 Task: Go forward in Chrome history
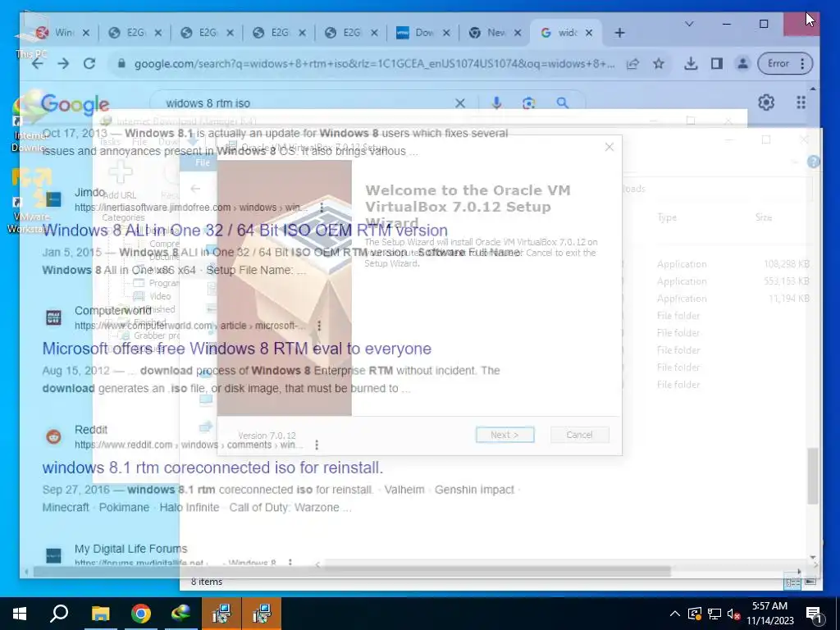[x=63, y=64]
